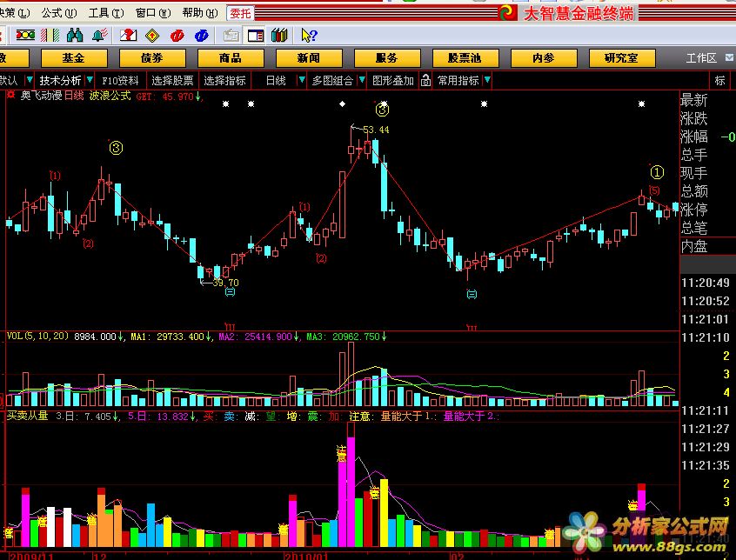Click the context help cursor icon
The height and width of the screenshot is (560, 736).
[309, 35]
